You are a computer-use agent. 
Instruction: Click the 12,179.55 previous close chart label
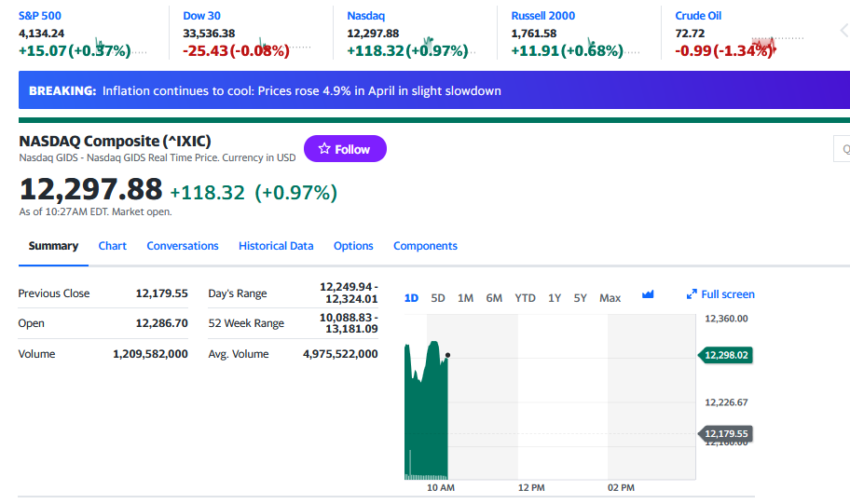click(726, 433)
